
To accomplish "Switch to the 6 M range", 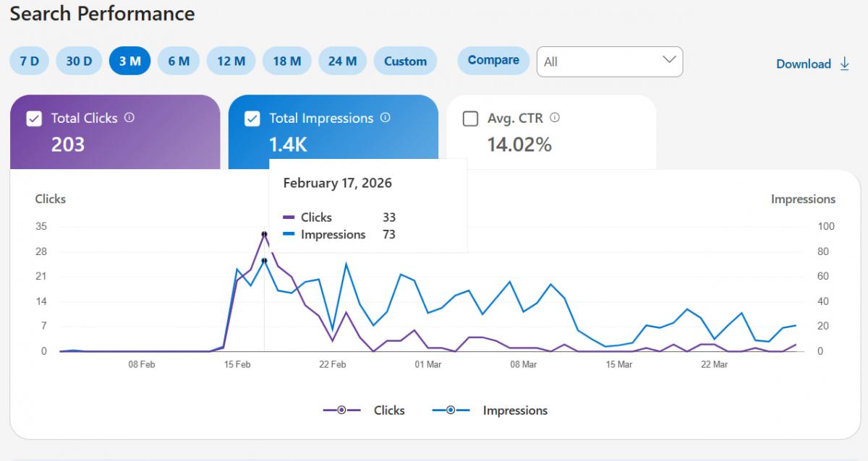I will click(x=179, y=61).
